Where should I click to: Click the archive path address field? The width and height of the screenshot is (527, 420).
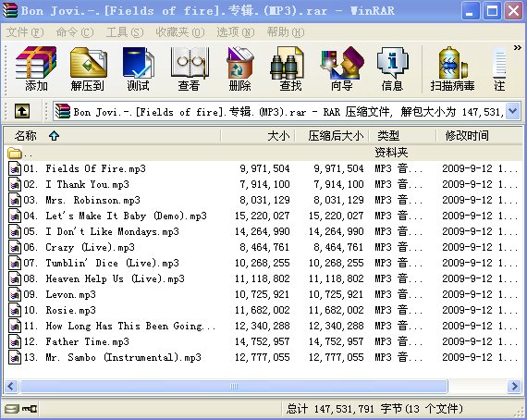[287, 111]
